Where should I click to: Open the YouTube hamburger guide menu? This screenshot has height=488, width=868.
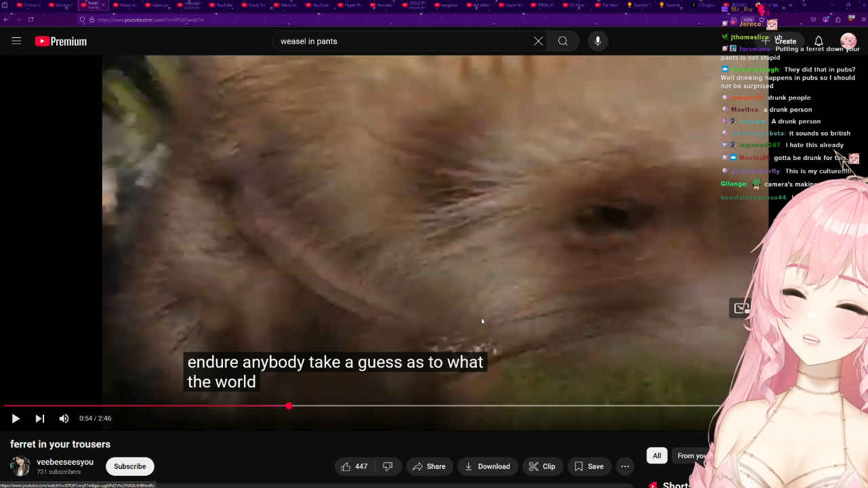16,41
